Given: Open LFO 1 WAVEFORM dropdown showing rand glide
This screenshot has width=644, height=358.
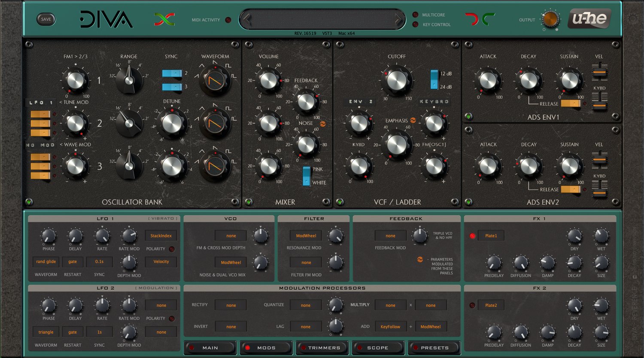Looking at the screenshot, I should (x=46, y=262).
